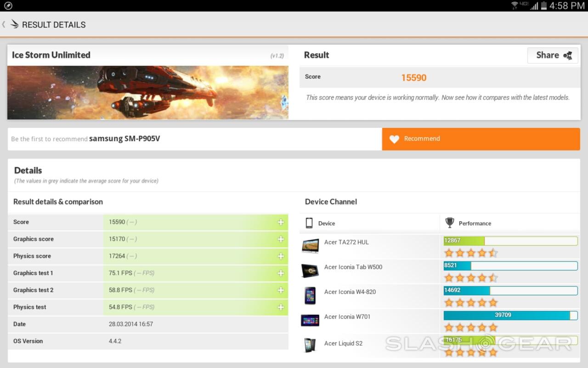Expand Graphics test 1 details
This screenshot has height=368, width=588.
[281, 273]
